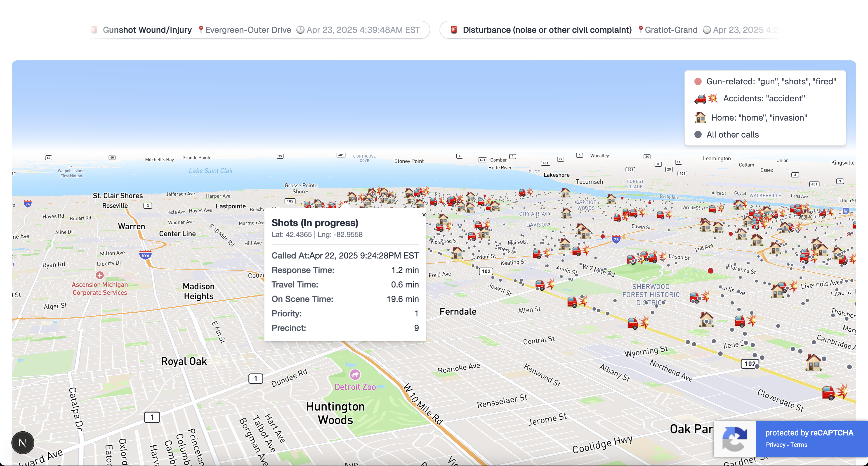Open the reCAPTCHA Terms link

[x=799, y=445]
